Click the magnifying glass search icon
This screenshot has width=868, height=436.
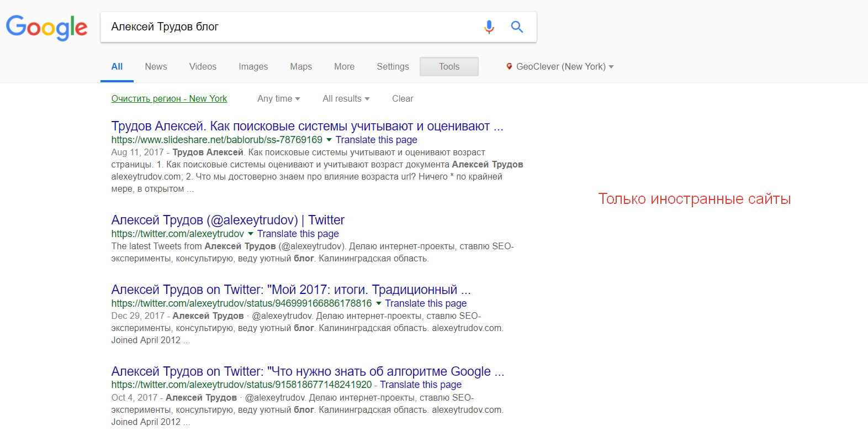(517, 27)
